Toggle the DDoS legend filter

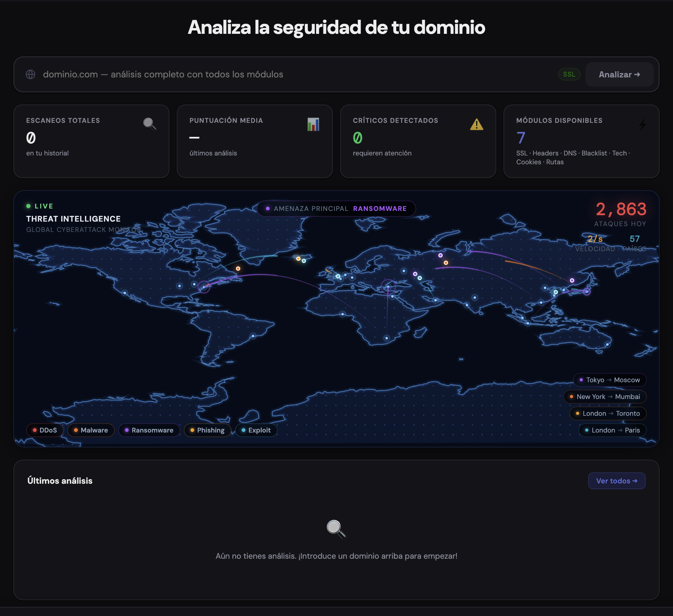click(45, 430)
